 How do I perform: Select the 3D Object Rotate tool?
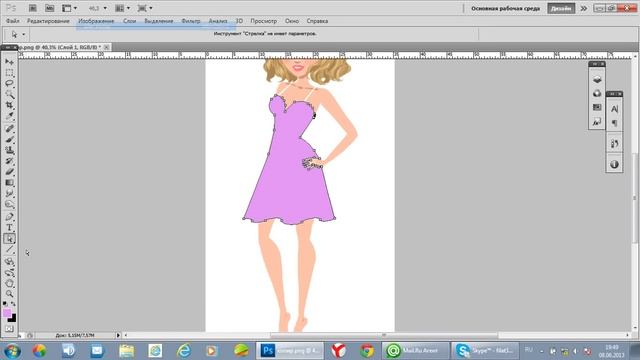[x=9, y=262]
